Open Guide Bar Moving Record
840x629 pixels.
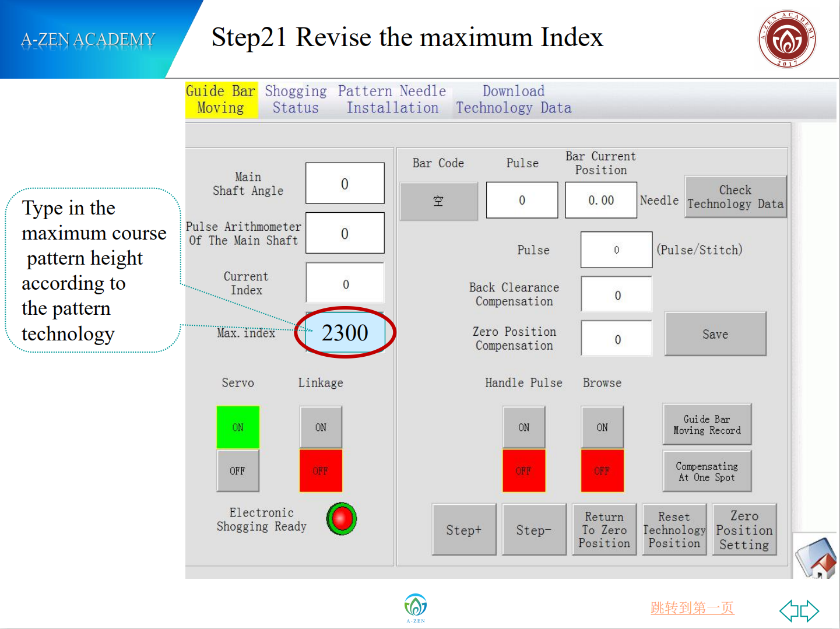click(707, 424)
